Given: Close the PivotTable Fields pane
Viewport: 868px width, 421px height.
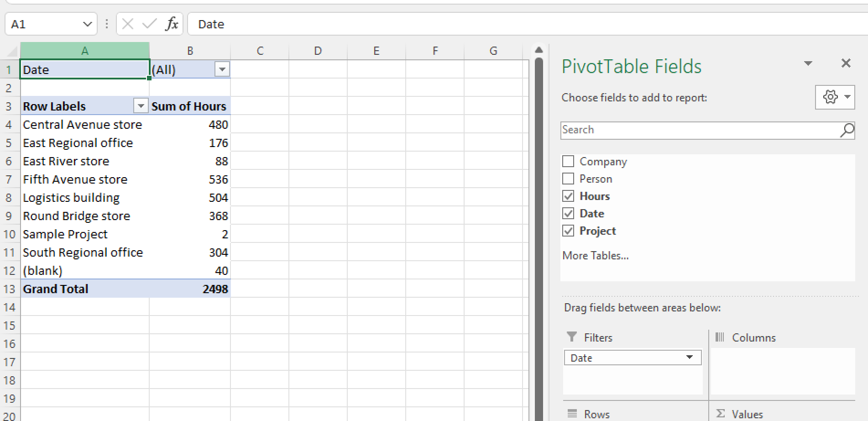Looking at the screenshot, I should coord(846,63).
